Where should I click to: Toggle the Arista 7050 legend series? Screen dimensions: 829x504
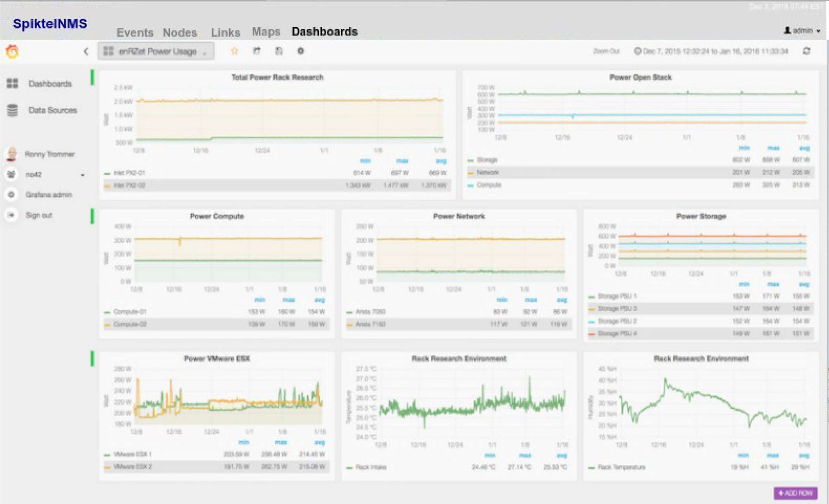coord(371,312)
